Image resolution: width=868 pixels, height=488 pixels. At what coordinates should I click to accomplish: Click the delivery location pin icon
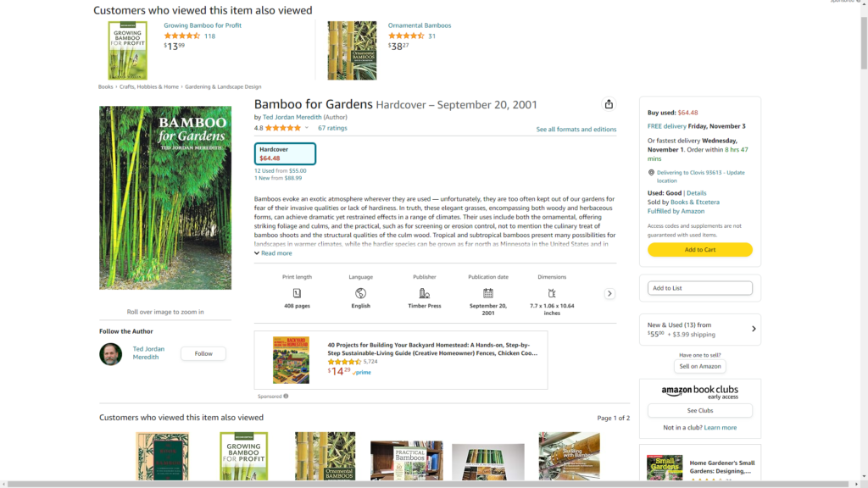click(x=651, y=173)
